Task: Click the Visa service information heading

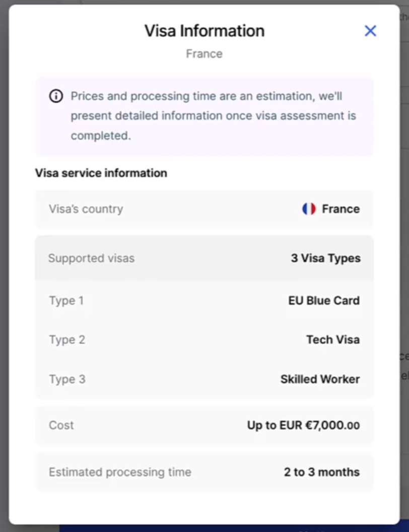Action: (101, 173)
